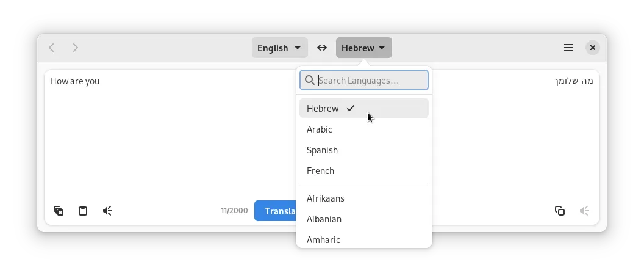Choose Spanish from the language list
This screenshot has height=273, width=644.
[x=322, y=150]
